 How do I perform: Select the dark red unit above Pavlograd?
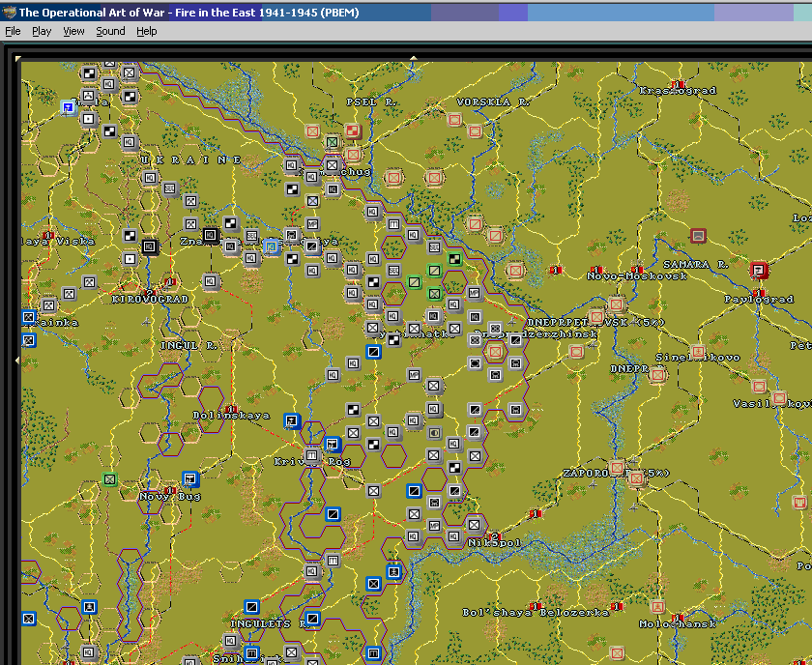[759, 270]
